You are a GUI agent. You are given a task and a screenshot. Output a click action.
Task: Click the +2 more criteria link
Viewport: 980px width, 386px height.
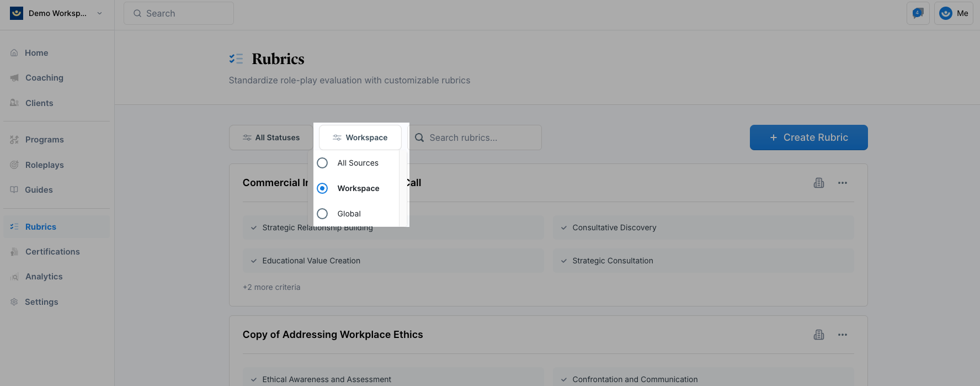(x=271, y=287)
